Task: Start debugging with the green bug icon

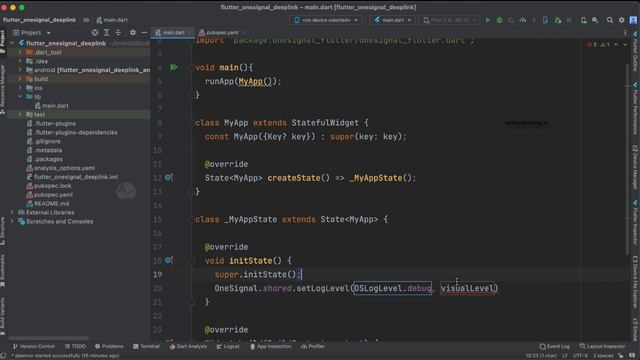Action: [x=499, y=20]
